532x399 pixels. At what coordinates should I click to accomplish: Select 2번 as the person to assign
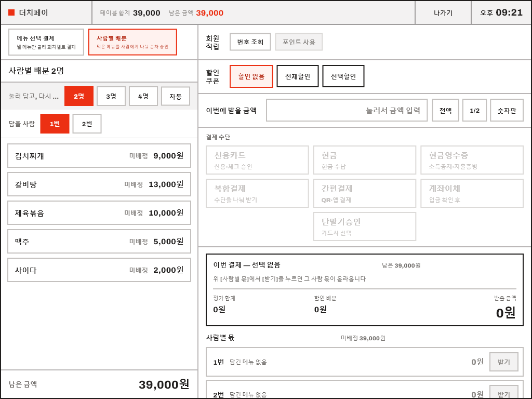[x=87, y=124]
